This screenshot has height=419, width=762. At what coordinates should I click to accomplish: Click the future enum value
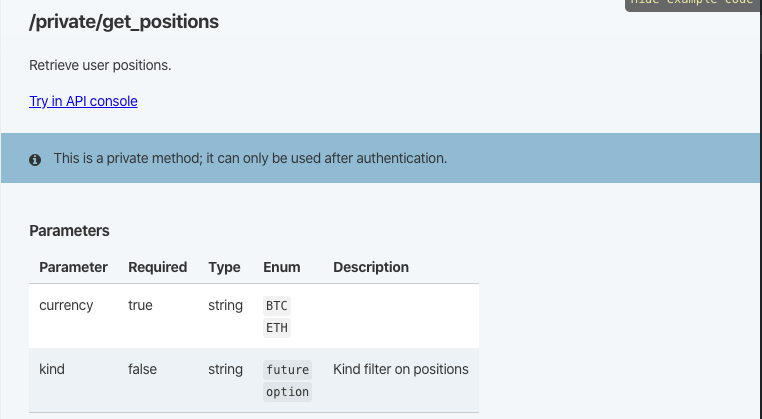pyautogui.click(x=287, y=370)
